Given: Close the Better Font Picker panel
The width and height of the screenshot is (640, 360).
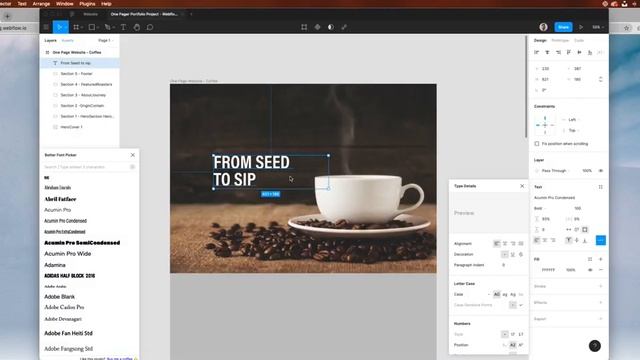Looking at the screenshot, I should (133, 155).
